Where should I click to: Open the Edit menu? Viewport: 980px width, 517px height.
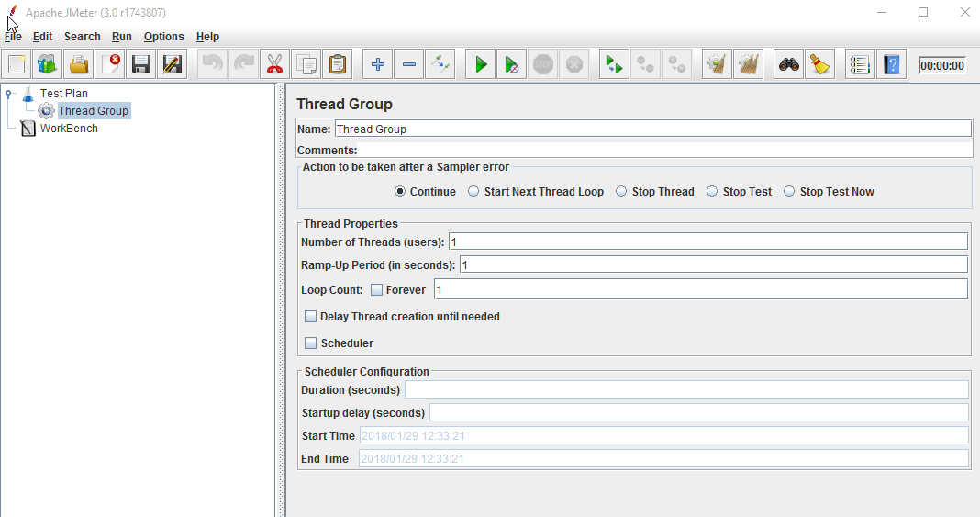pos(42,36)
